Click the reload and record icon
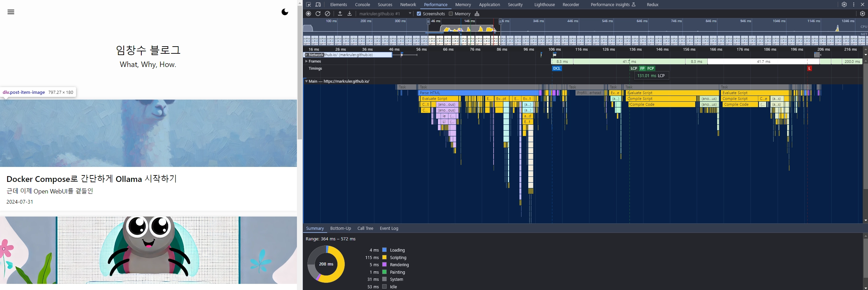Viewport: 868px width, 290px height. point(318,14)
